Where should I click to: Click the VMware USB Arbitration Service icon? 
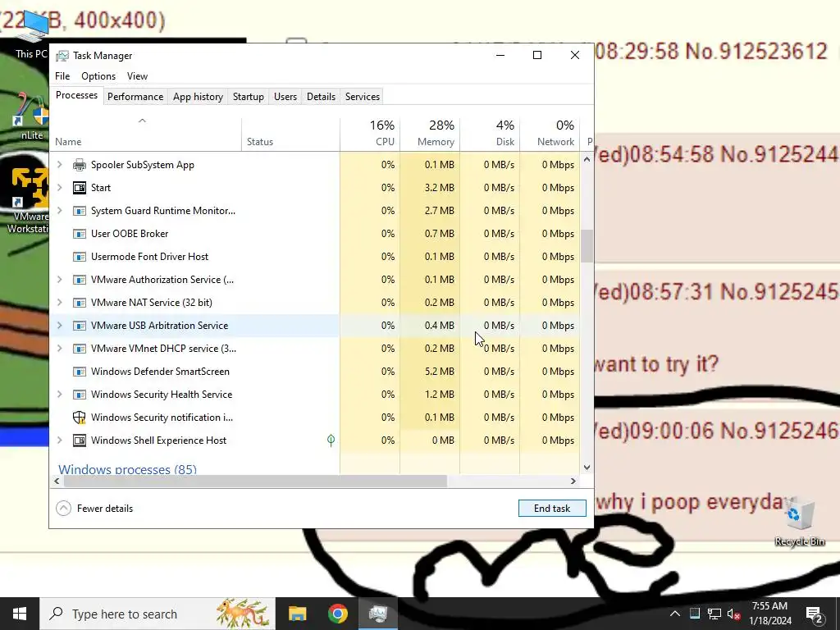(80, 326)
